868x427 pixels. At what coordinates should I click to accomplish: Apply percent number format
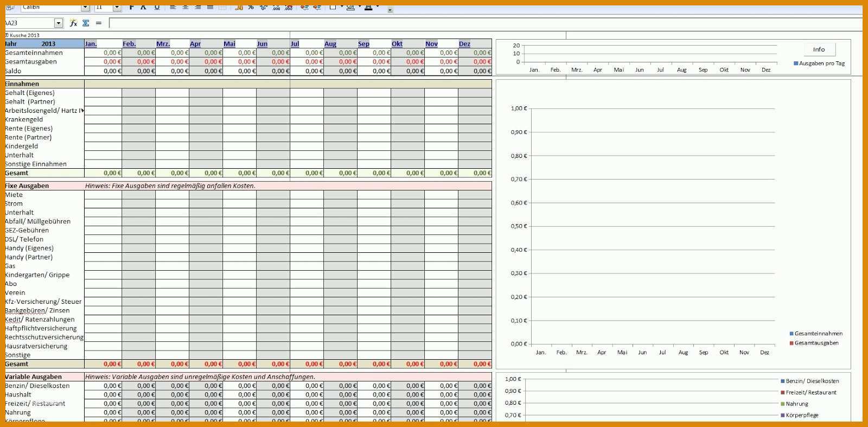(x=251, y=8)
